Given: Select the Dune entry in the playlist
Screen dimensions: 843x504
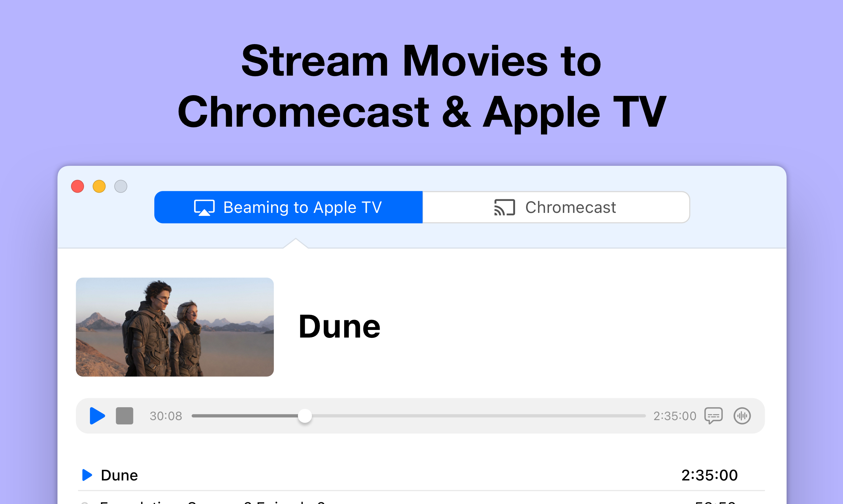Looking at the screenshot, I should [119, 475].
